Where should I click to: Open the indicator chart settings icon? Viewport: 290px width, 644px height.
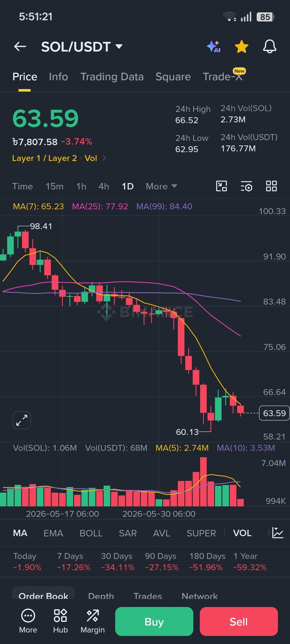pyautogui.click(x=278, y=533)
